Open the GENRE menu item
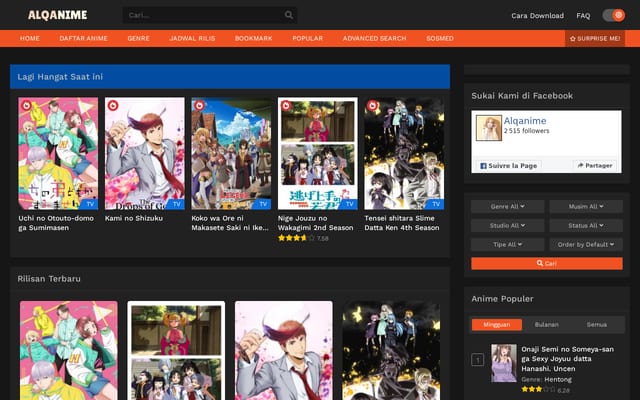The width and height of the screenshot is (640, 400). click(138, 38)
